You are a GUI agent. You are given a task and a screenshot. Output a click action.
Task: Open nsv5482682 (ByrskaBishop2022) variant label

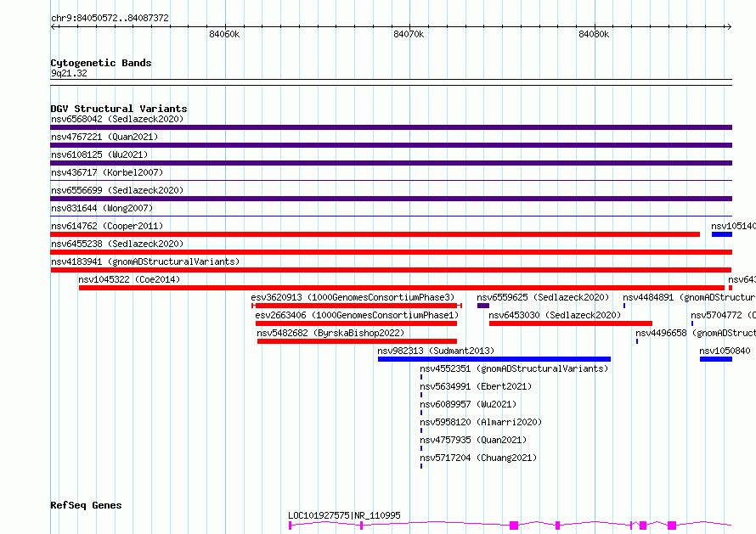coord(330,333)
